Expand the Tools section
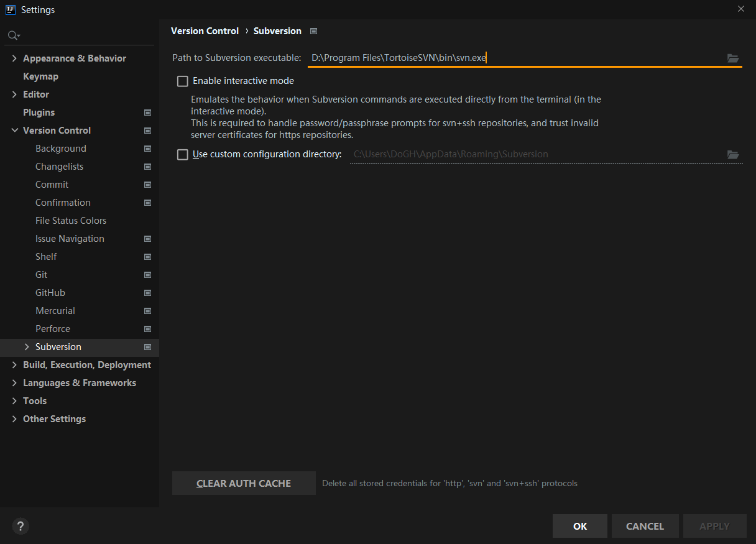 (x=14, y=401)
